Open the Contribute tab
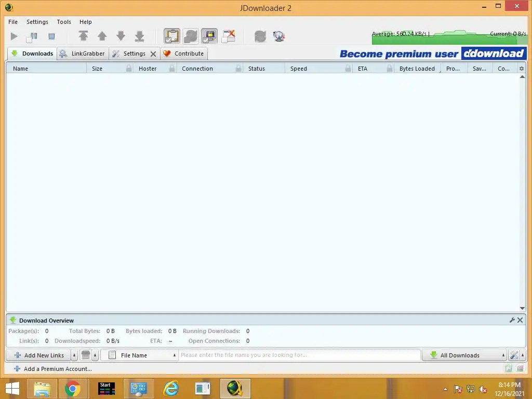This screenshot has width=532, height=399. point(183,54)
